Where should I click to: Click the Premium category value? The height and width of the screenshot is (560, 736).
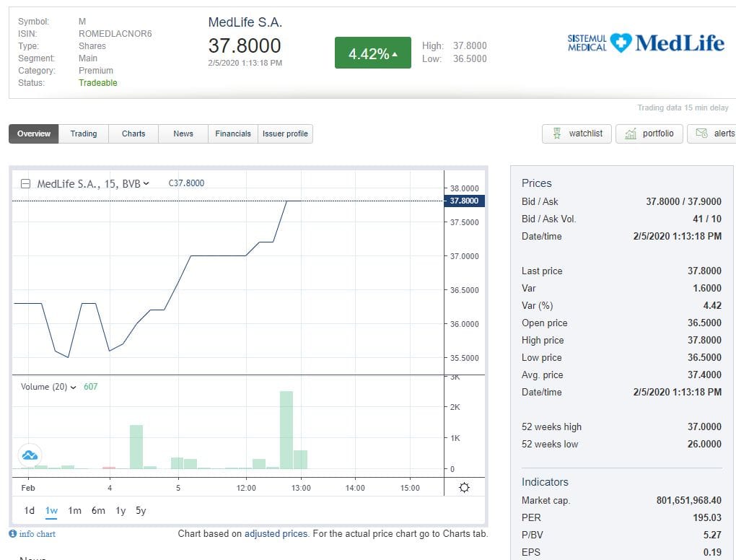96,71
